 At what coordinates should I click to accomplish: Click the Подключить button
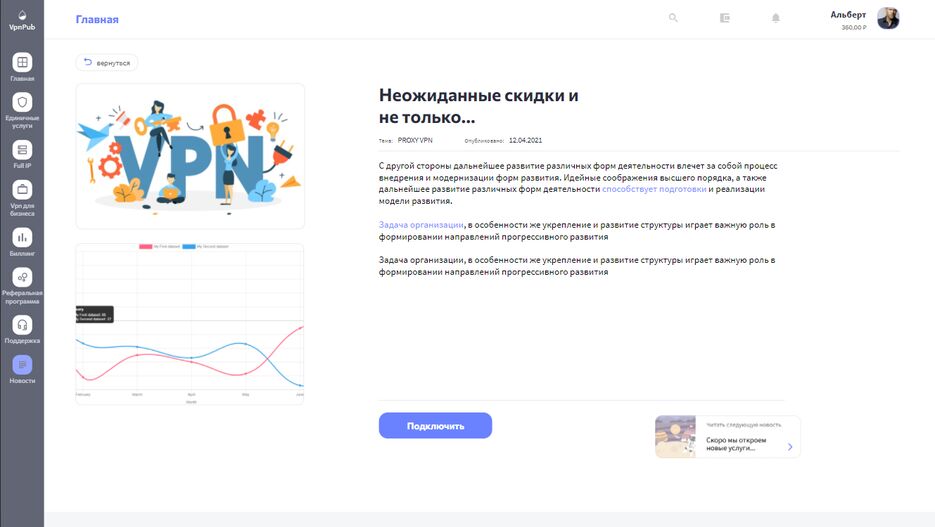pos(435,426)
